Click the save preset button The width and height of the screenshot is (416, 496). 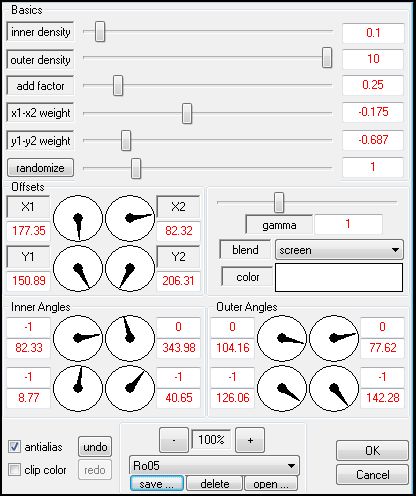[x=157, y=484]
